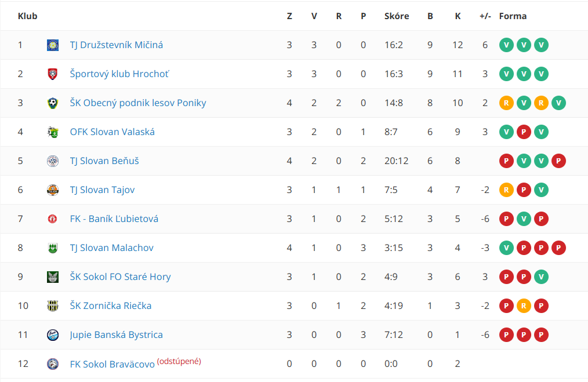Select the first orange R badge for Poniky
588x382 pixels.
click(506, 103)
